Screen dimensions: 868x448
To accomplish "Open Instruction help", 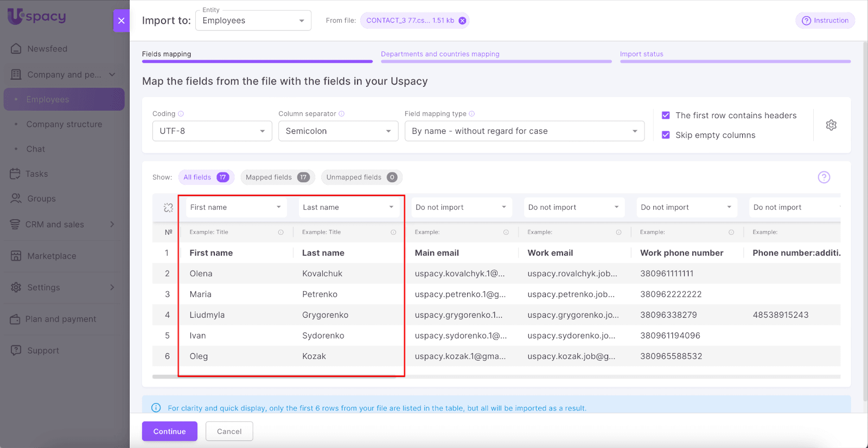I will (825, 21).
